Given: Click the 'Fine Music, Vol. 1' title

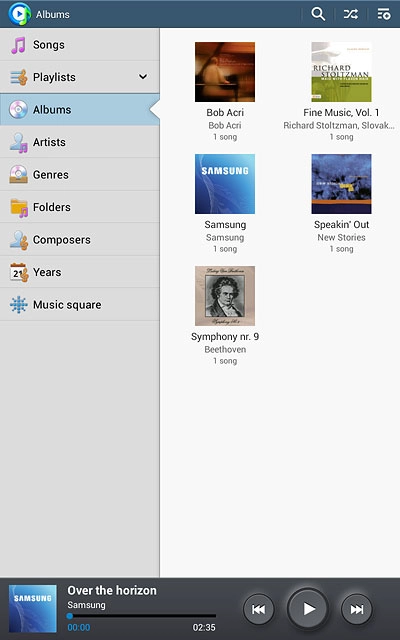Looking at the screenshot, I should [x=341, y=113].
